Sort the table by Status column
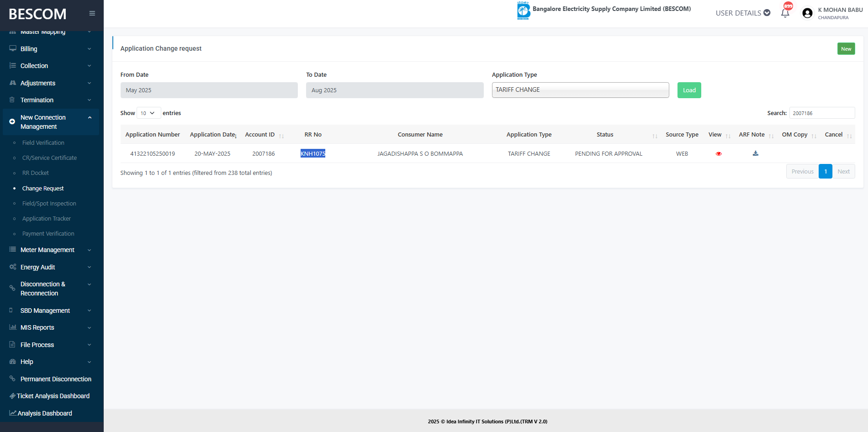Image resolution: width=868 pixels, height=432 pixels. [655, 136]
